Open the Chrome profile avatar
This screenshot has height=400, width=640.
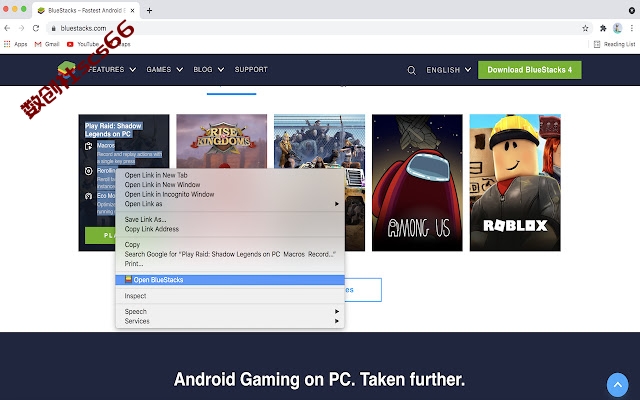617,28
